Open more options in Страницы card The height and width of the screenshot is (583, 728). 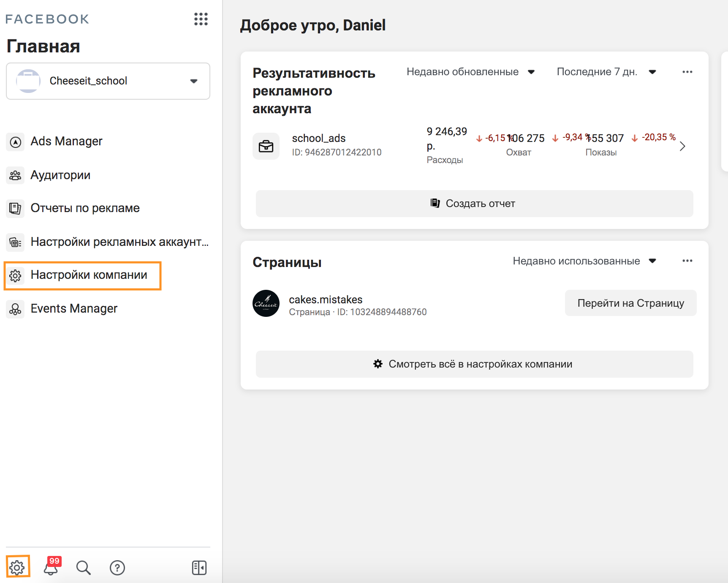click(x=687, y=261)
